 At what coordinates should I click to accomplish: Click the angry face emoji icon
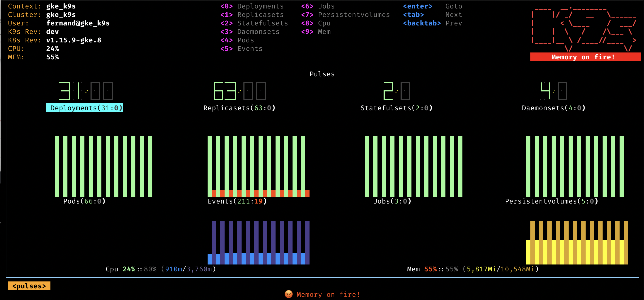click(x=289, y=294)
